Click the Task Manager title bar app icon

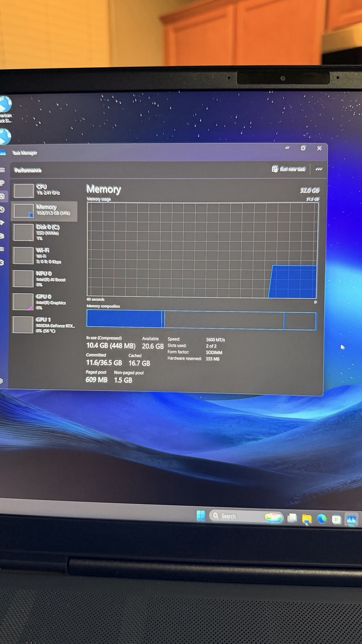(x=3, y=153)
